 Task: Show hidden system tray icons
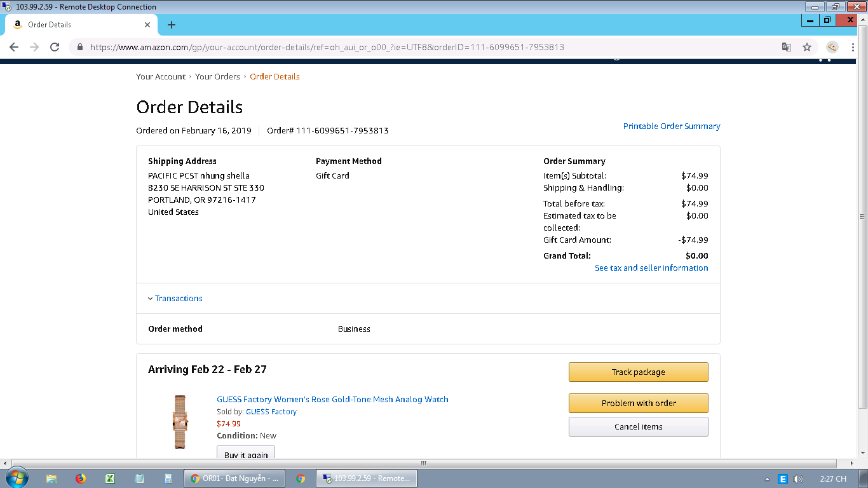click(x=767, y=479)
